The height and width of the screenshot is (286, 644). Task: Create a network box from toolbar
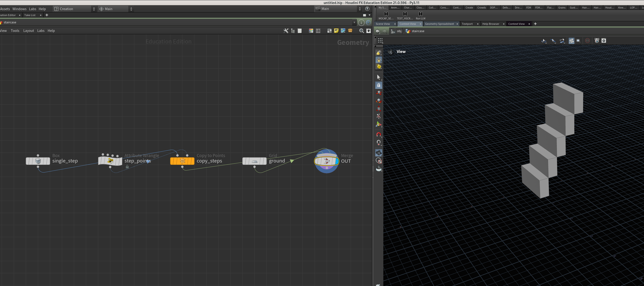pyautogui.click(x=329, y=31)
